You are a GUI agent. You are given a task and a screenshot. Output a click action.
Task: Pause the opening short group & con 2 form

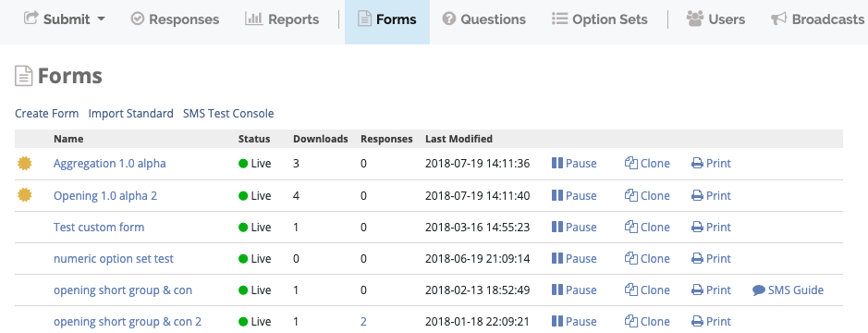574,322
